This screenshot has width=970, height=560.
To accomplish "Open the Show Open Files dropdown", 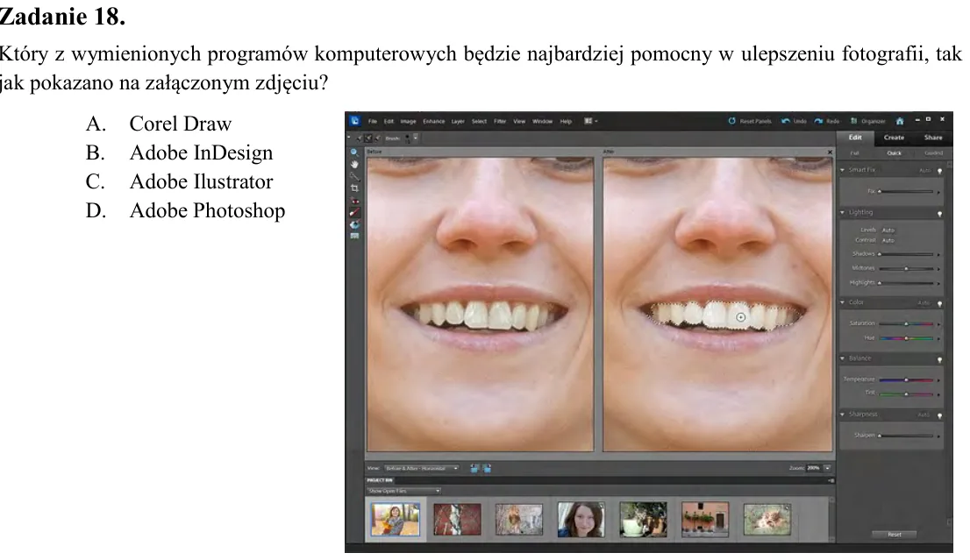I will (x=403, y=491).
